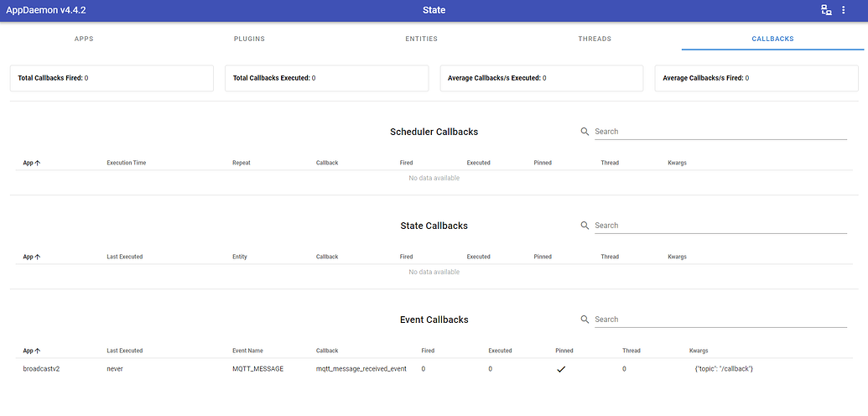Image resolution: width=868 pixels, height=416 pixels.
Task: Switch to the Apps tab
Action: pos(84,39)
